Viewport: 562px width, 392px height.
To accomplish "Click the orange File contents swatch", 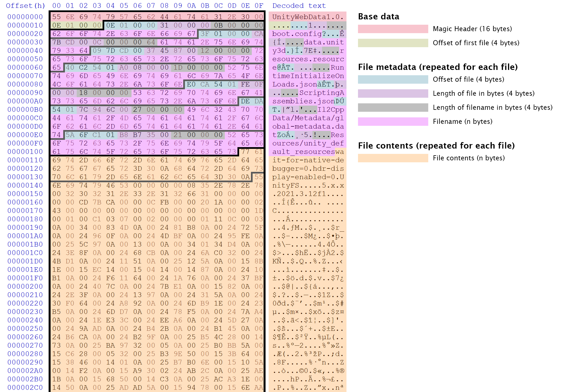I will click(x=393, y=158).
